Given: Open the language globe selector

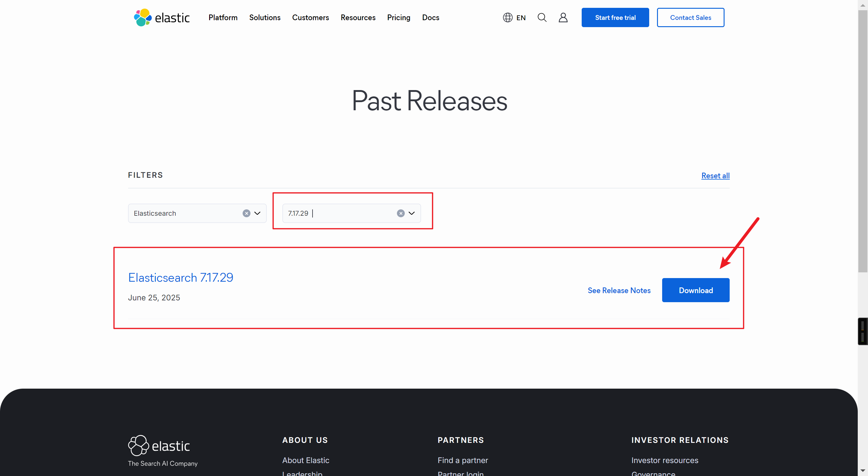Looking at the screenshot, I should coord(508,17).
